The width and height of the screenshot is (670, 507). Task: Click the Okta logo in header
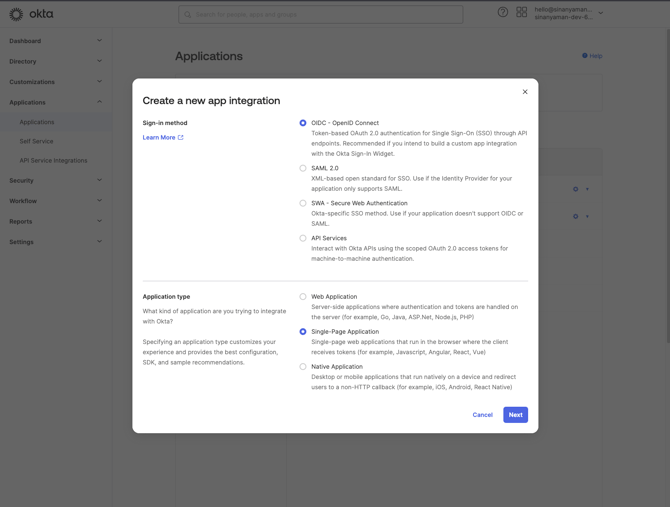pos(31,14)
